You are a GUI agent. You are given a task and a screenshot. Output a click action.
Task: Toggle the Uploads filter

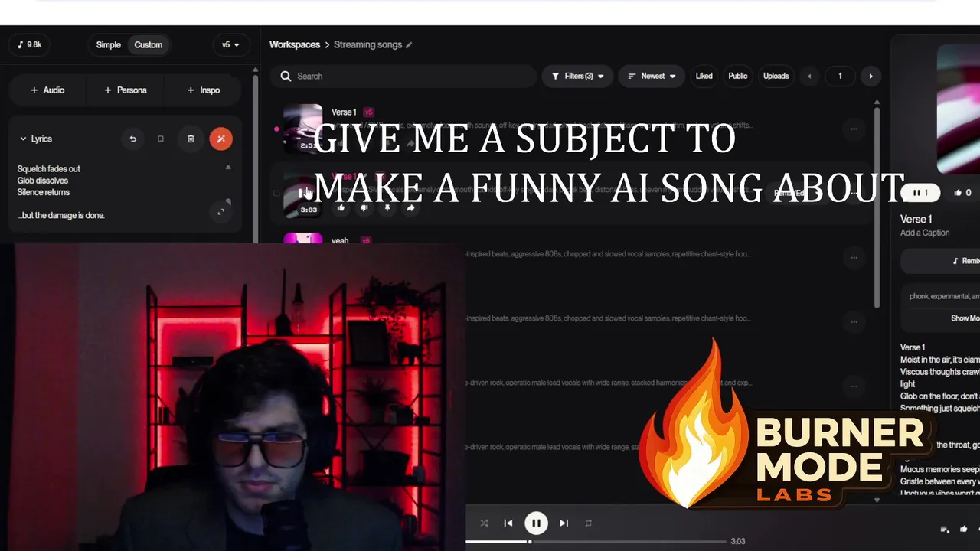click(x=776, y=76)
